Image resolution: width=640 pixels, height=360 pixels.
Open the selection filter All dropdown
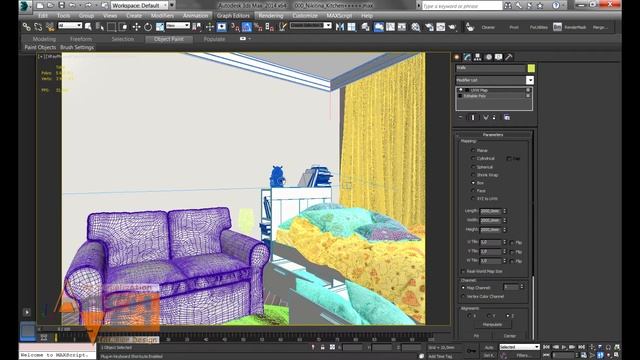70,25
